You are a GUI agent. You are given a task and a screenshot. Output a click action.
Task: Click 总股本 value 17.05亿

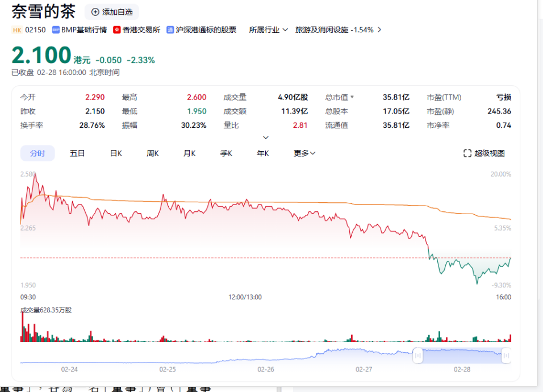396,111
